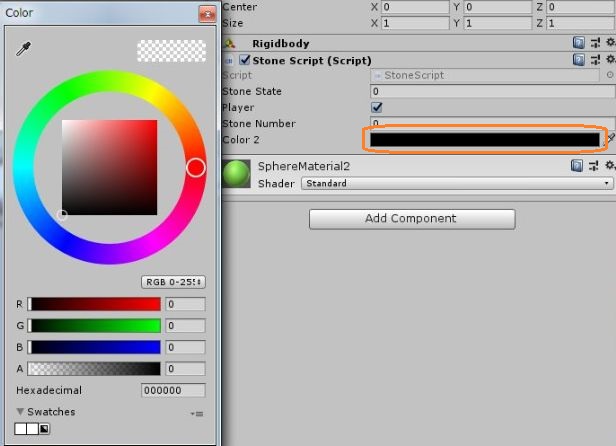Click the black Color 2 field
Screen dimensions: 616x446
485,139
